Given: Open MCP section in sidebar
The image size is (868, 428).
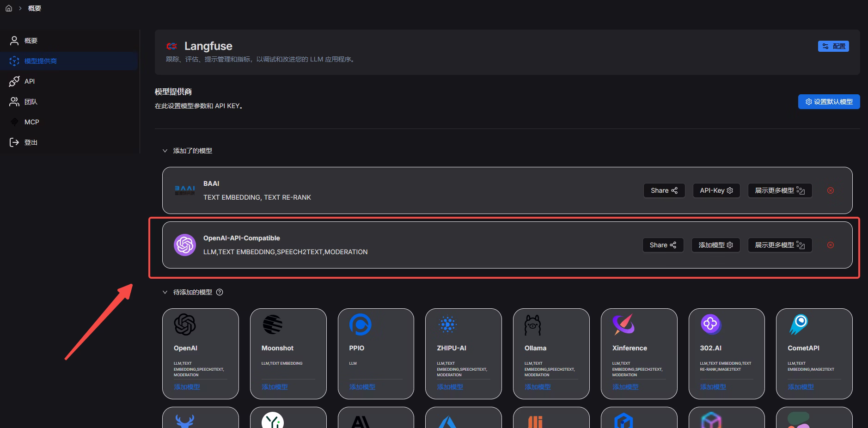Looking at the screenshot, I should [x=69, y=122].
